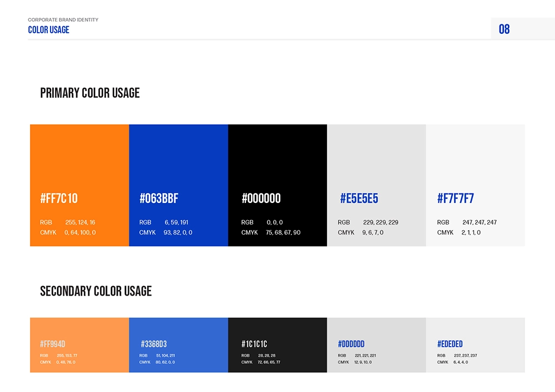Select the Primary Color Usage heading
The height and width of the screenshot is (392, 555).
click(x=90, y=93)
